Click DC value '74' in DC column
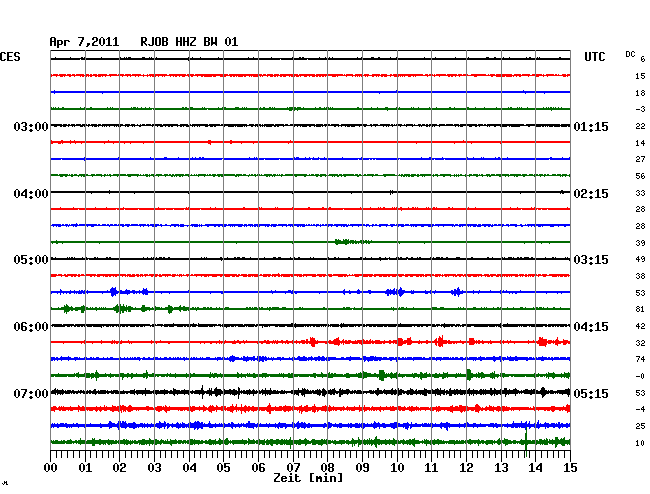650x494 pixels. pyautogui.click(x=640, y=359)
